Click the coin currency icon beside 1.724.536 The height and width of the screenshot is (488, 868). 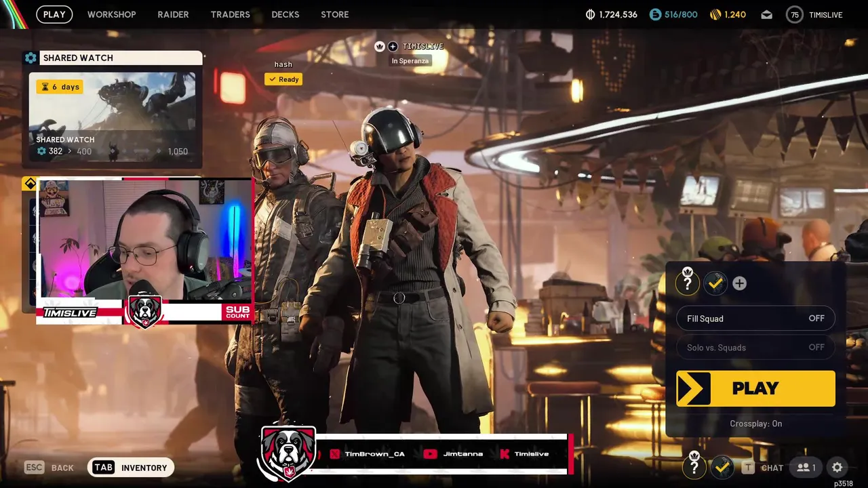[x=590, y=14]
